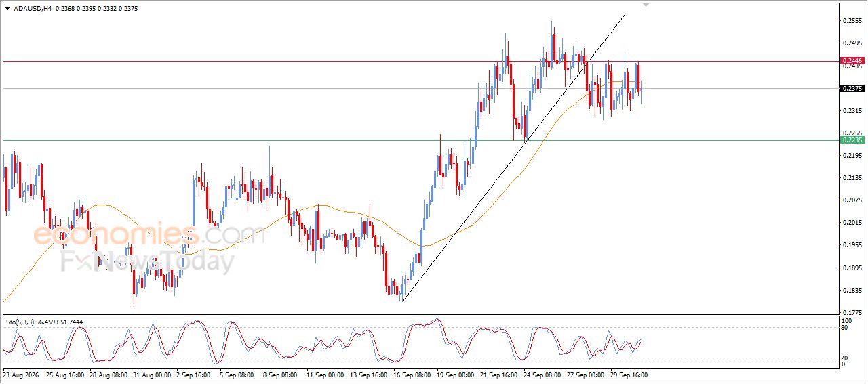Viewport: 868px width, 384px height.
Task: Click the 16 Sep 08:00 time label
Action: pyautogui.click(x=412, y=374)
